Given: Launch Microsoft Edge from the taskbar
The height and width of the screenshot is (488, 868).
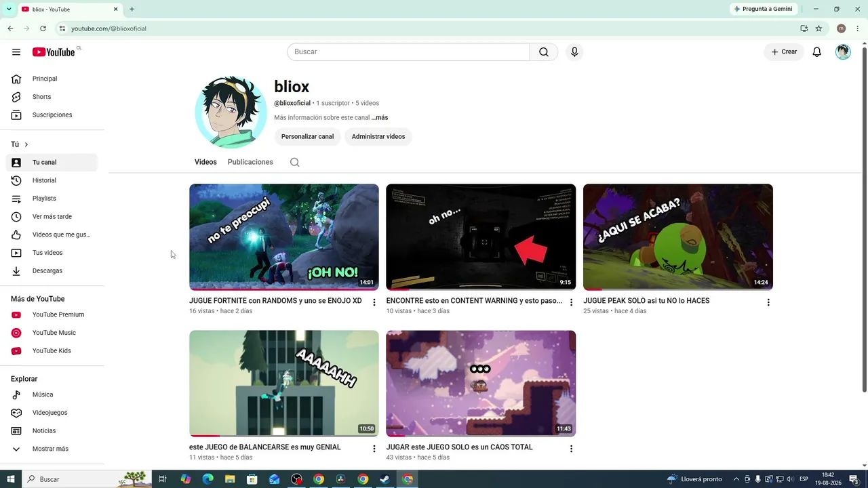Looking at the screenshot, I should 208,479.
